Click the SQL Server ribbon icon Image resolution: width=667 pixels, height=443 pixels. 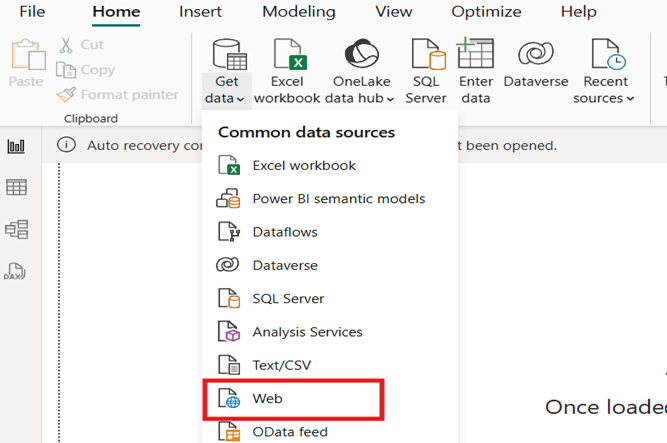[429, 54]
